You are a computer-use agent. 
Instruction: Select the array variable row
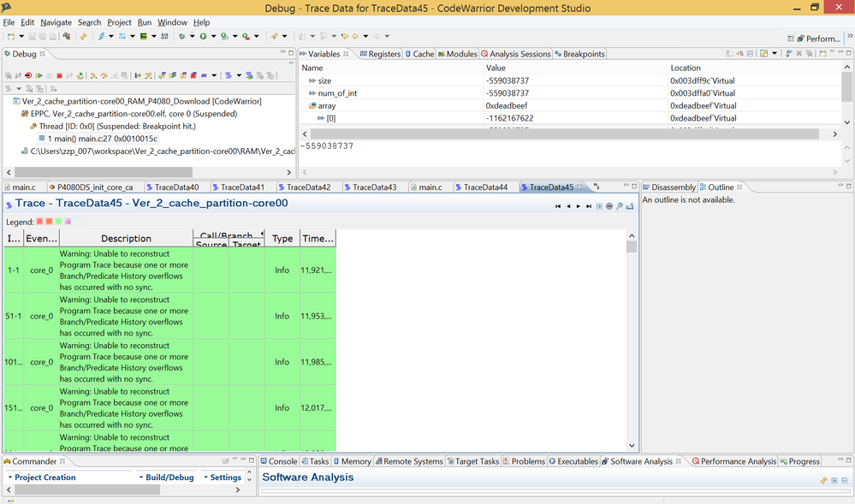pyautogui.click(x=570, y=106)
